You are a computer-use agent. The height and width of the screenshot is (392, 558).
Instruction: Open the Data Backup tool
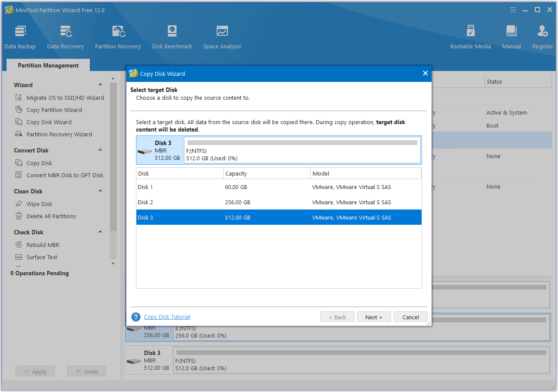[x=20, y=37]
